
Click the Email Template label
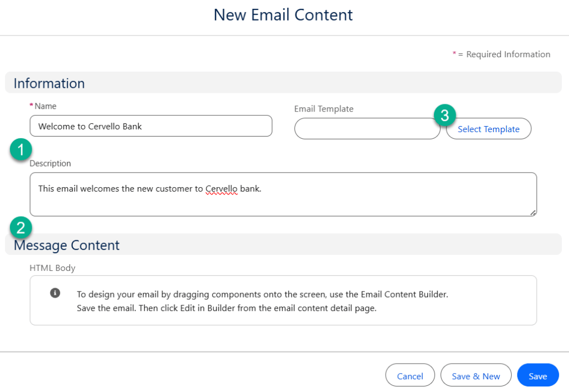[323, 109]
